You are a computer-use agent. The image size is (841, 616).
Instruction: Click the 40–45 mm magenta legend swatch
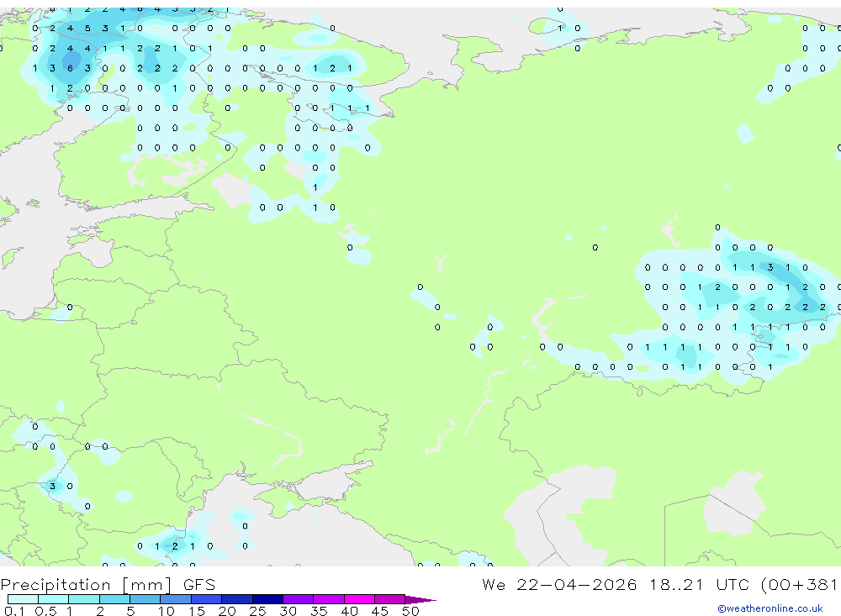point(359,599)
